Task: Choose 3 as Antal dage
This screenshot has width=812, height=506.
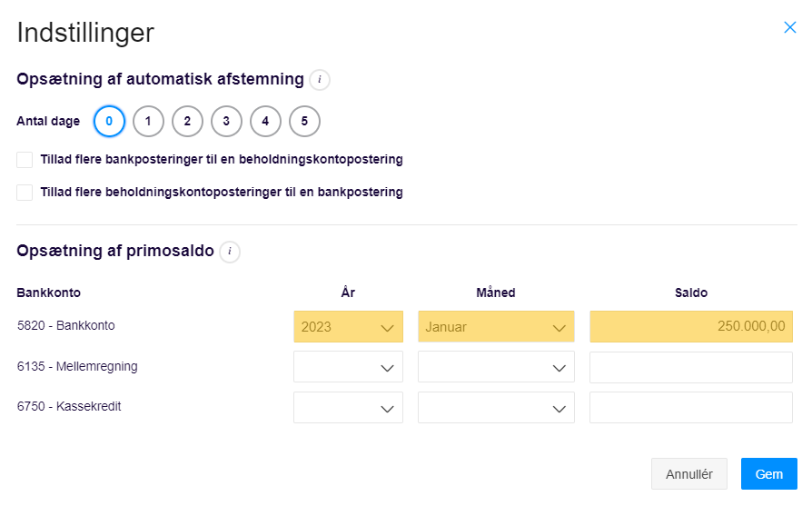Action: (226, 121)
